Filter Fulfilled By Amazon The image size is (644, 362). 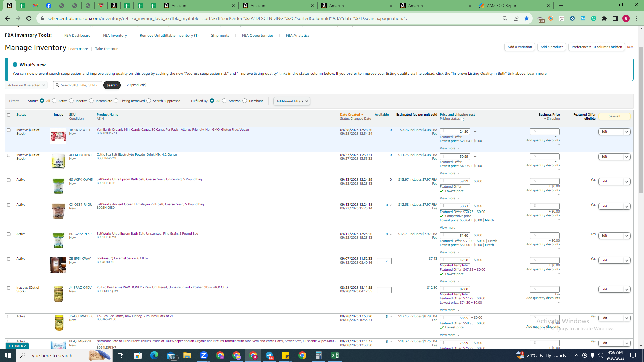pos(224,101)
